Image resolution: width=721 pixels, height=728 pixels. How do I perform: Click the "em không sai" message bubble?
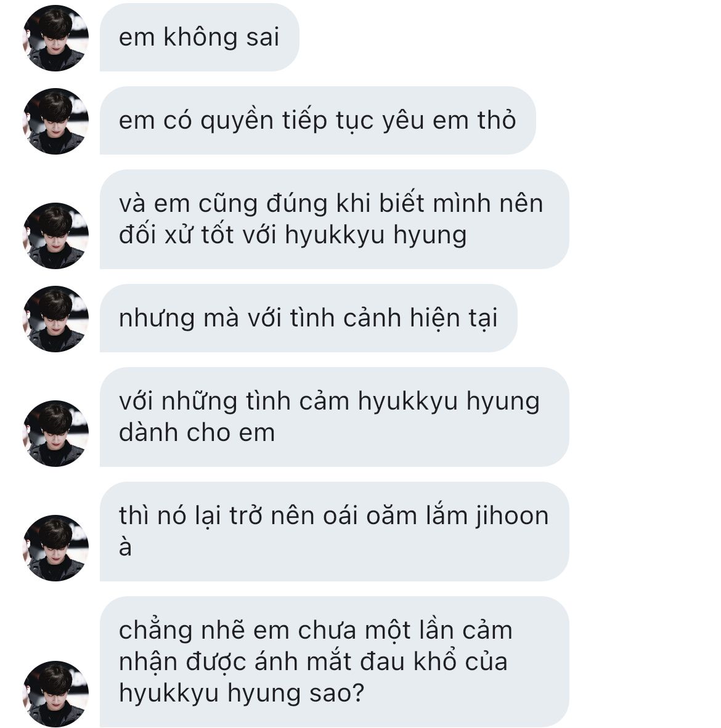click(x=199, y=38)
